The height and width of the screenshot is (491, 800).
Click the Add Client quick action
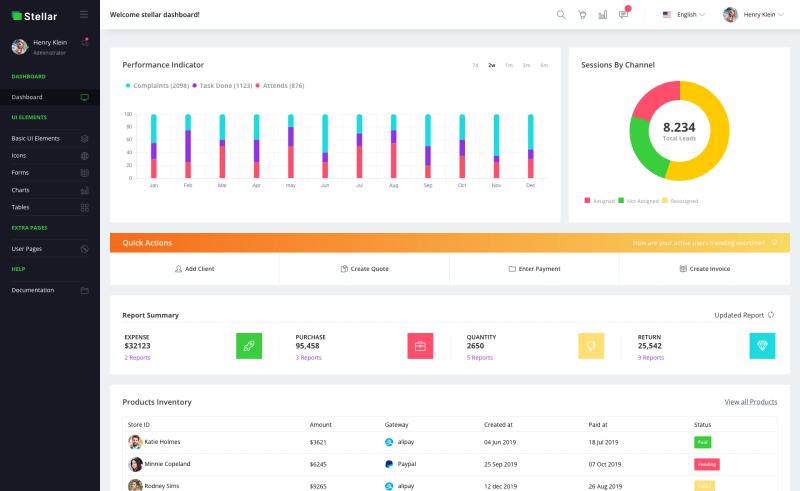tap(194, 268)
